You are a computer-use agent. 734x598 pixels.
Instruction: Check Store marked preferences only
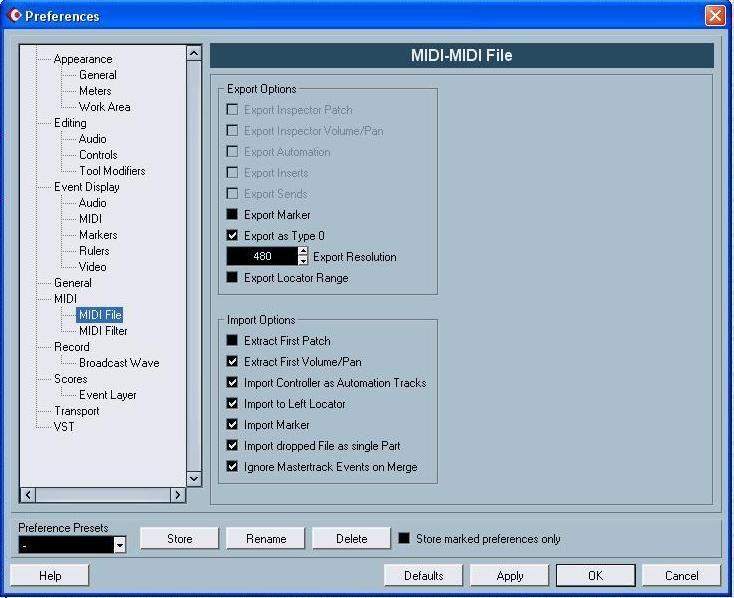[404, 538]
